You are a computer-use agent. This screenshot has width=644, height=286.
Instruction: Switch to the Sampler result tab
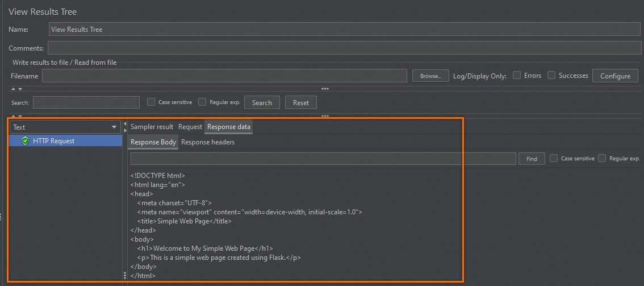click(152, 127)
